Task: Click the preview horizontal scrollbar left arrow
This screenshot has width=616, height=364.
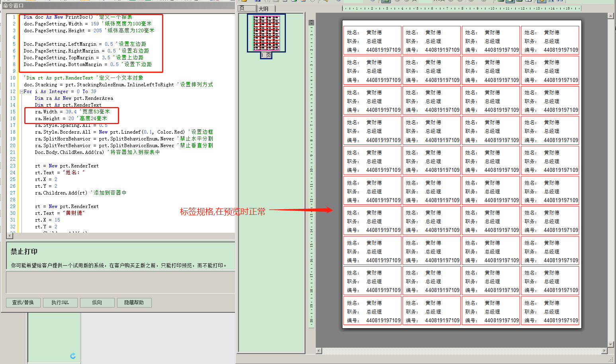Action: (319, 351)
